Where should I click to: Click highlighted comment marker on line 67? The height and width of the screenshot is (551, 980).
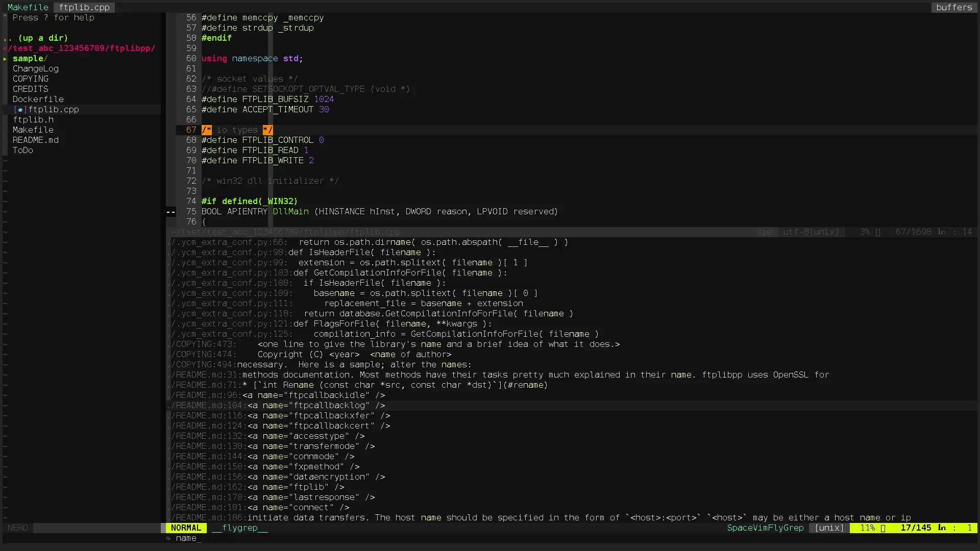207,130
